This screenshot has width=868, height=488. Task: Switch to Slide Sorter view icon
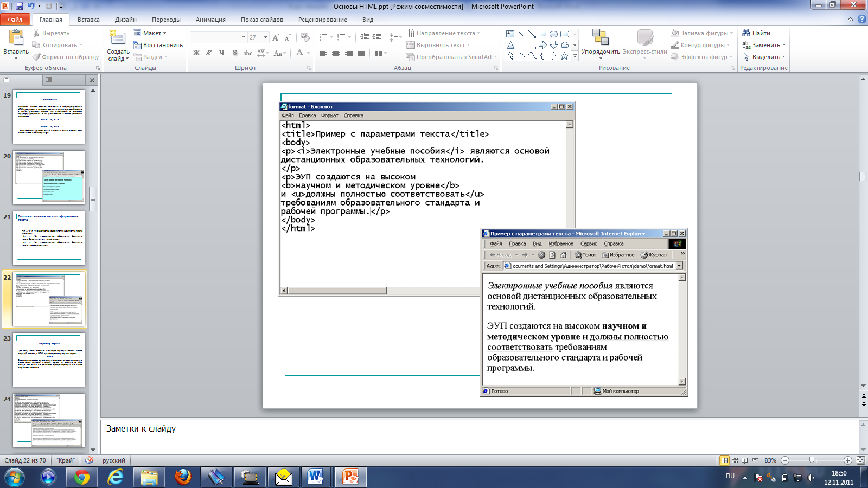tap(735, 460)
